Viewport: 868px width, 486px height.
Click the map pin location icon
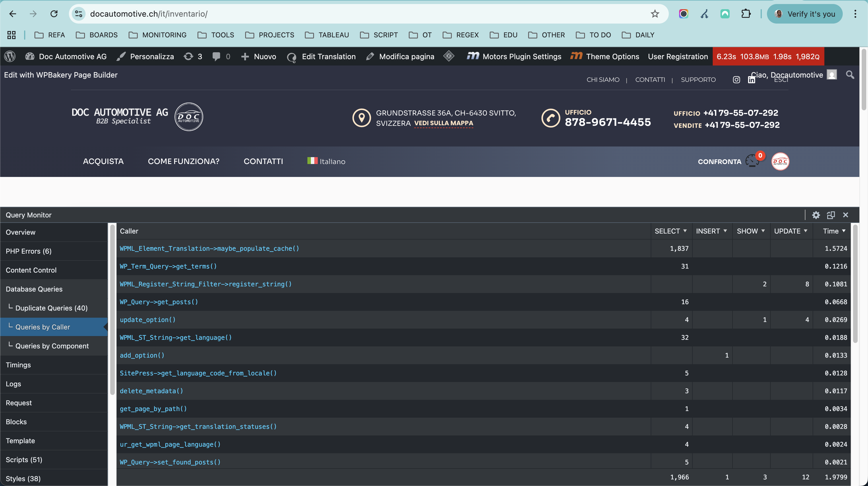point(362,118)
